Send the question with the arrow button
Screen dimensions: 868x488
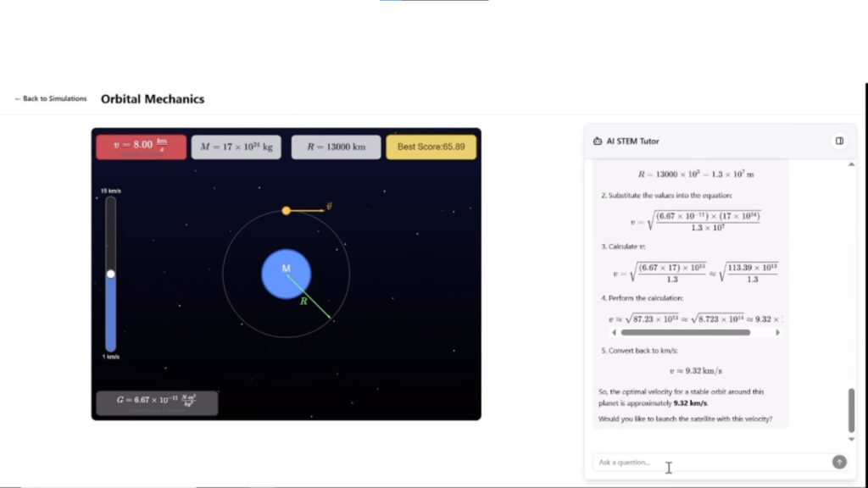(x=839, y=462)
